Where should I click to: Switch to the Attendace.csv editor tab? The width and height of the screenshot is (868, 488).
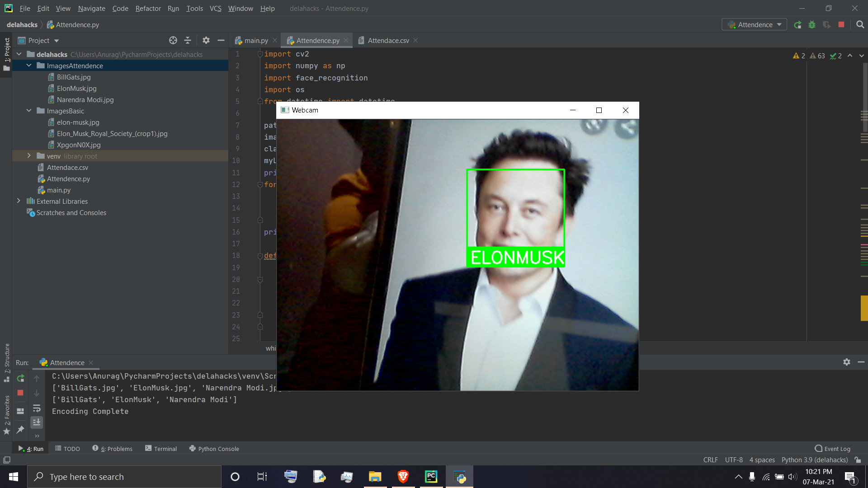pyautogui.click(x=388, y=41)
